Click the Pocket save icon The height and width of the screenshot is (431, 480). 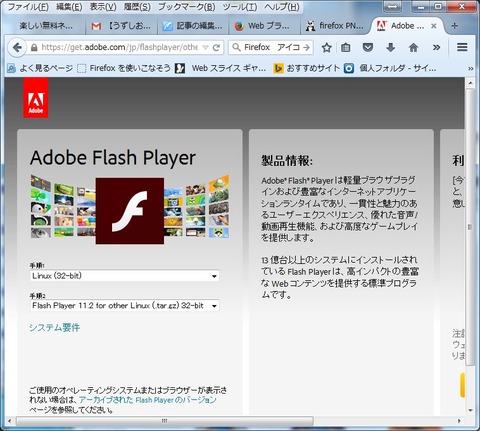(368, 47)
